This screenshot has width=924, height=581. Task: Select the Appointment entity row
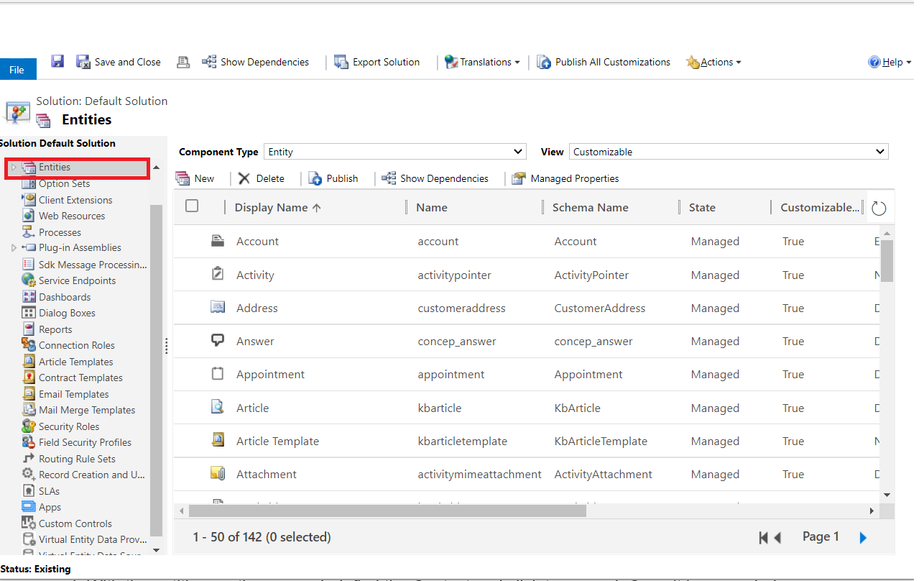point(526,374)
